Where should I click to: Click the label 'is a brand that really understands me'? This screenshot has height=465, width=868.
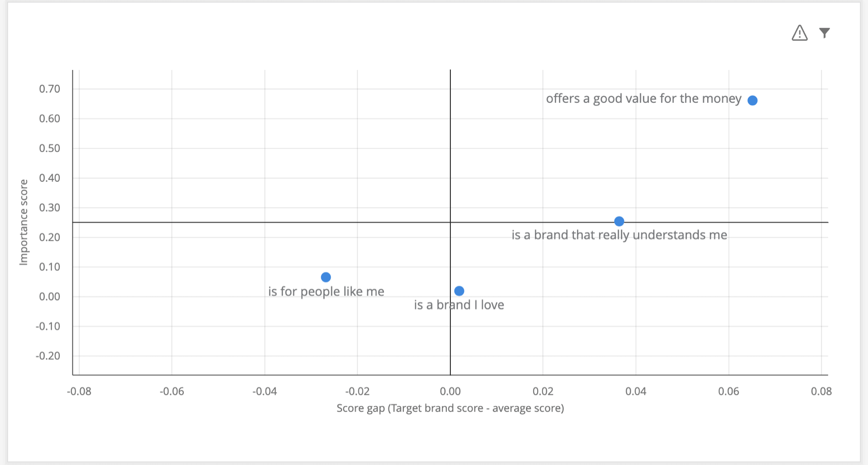tap(619, 235)
